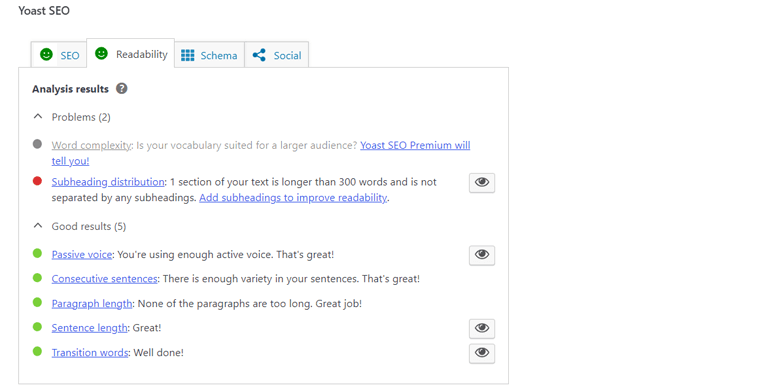The image size is (760, 392).
Task: Click the Social share icon
Action: pyautogui.click(x=259, y=55)
